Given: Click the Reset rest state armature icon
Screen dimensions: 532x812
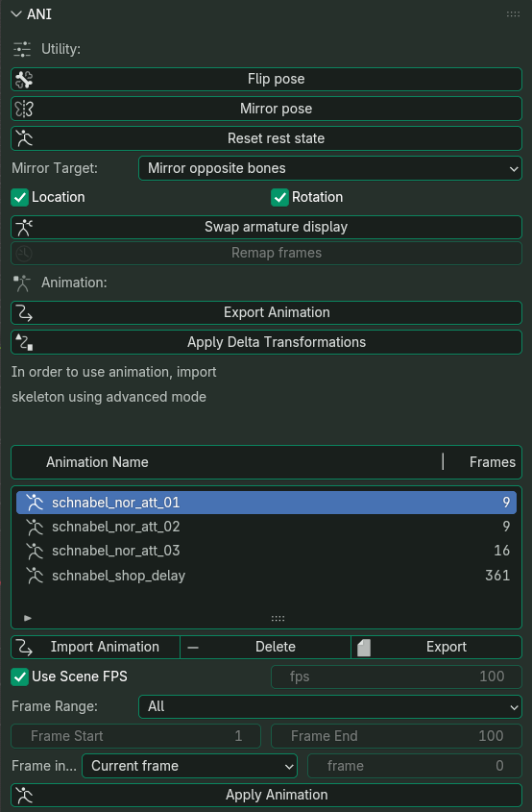Looking at the screenshot, I should click(x=24, y=138).
